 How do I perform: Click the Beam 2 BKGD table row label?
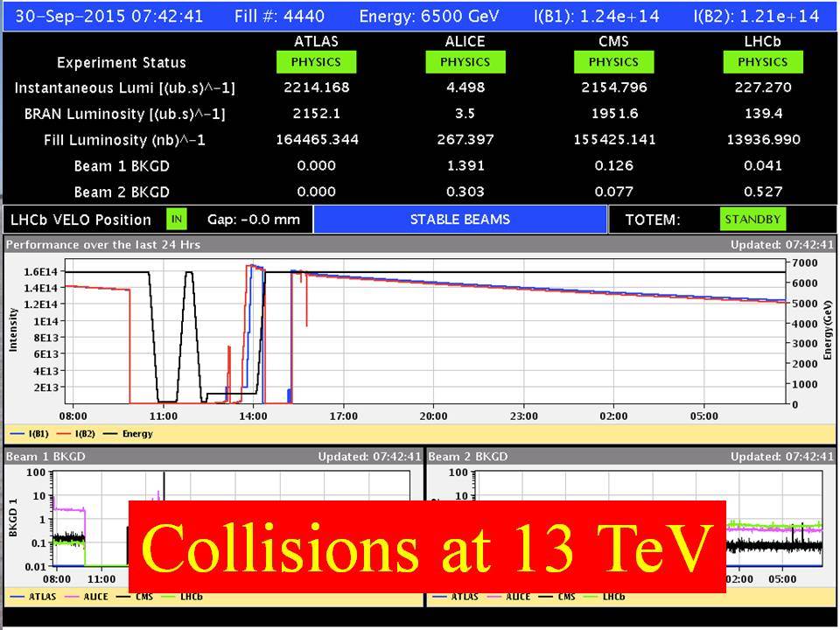point(122,192)
